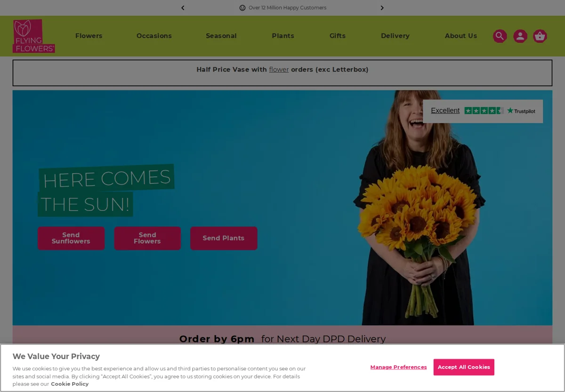Open the Gifts menu

click(x=338, y=36)
